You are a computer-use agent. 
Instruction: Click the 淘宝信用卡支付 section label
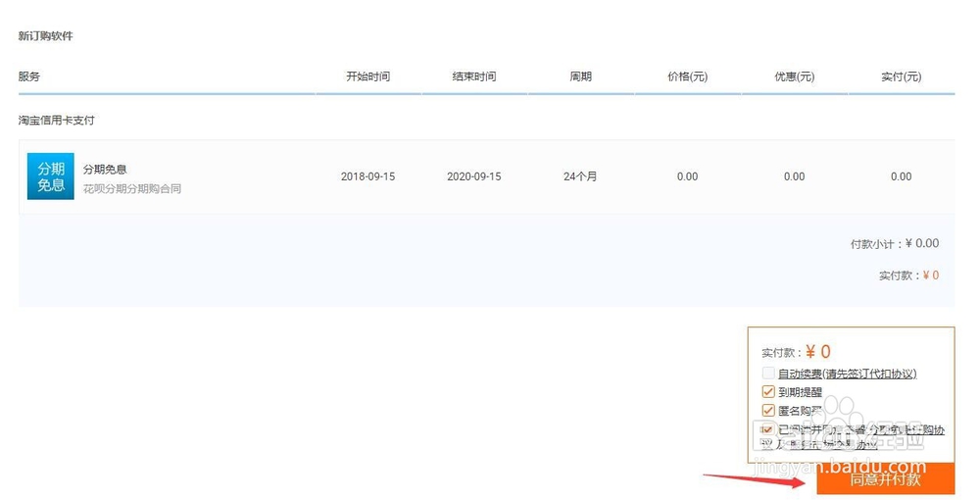(56, 120)
